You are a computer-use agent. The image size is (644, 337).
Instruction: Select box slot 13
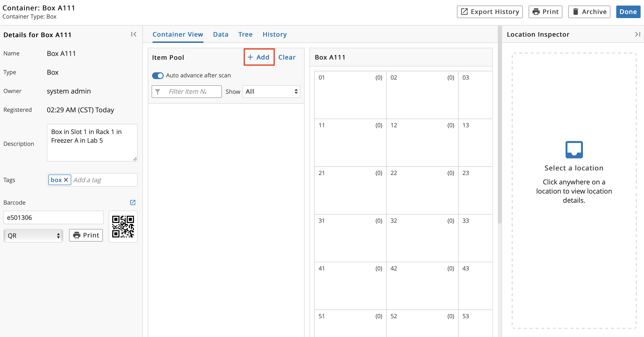click(476, 142)
